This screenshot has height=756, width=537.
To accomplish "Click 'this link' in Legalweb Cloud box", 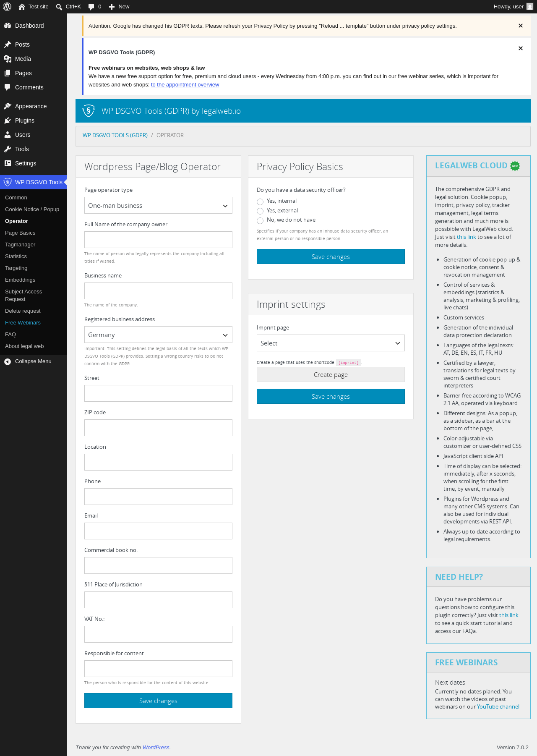I will (x=467, y=237).
